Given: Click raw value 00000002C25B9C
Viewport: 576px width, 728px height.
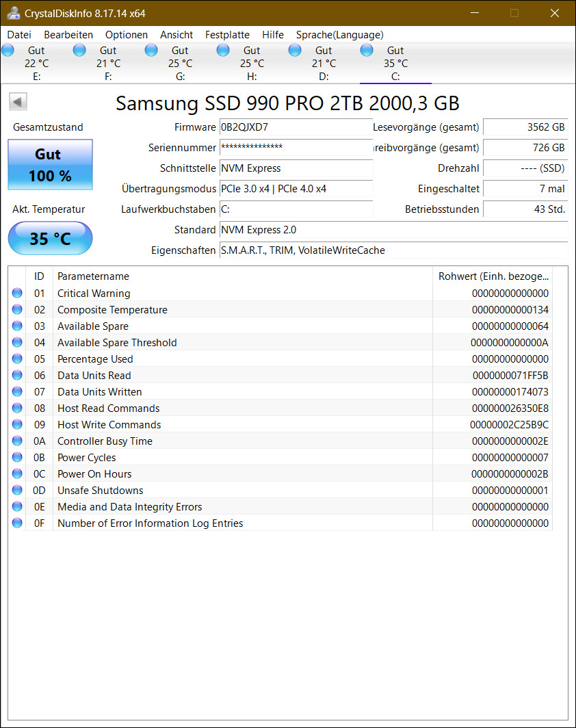Looking at the screenshot, I should [509, 425].
